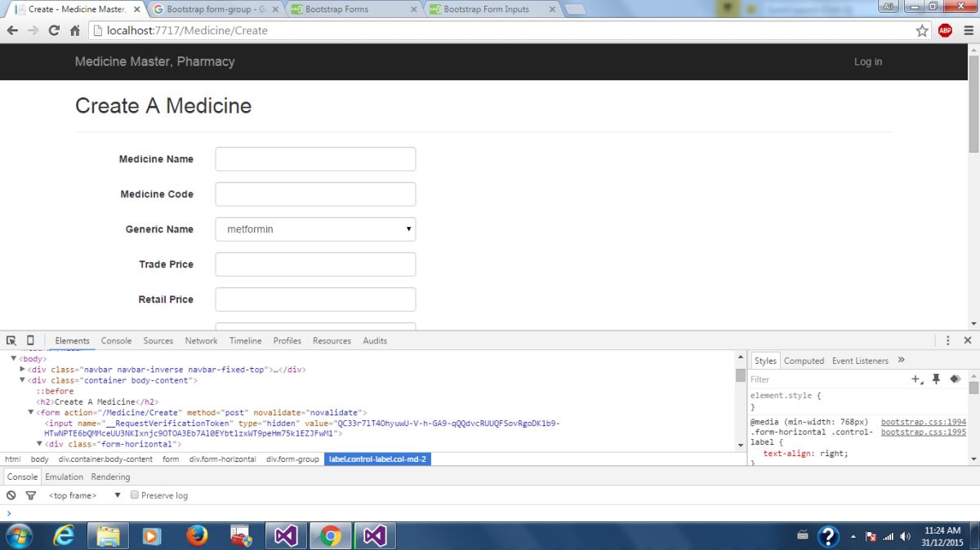
Task: Click the Medicine Master, Pharmacy brand link
Action: pyautogui.click(x=154, y=61)
